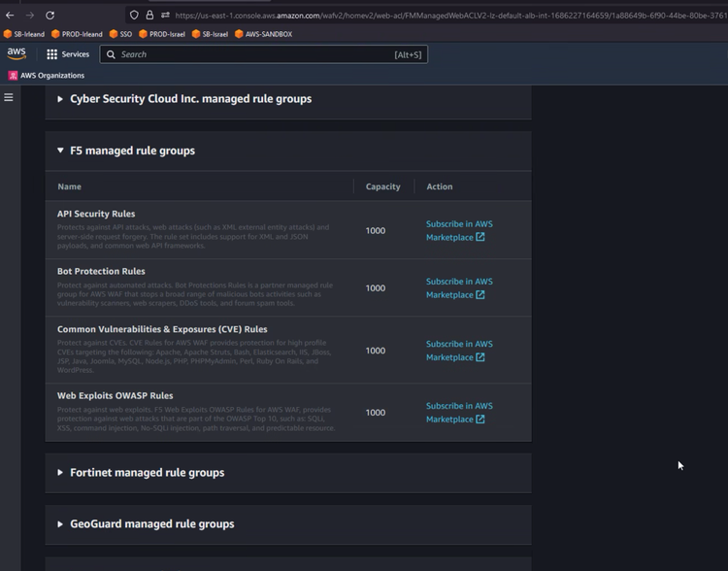Click the browser reload icon
This screenshot has height=571, width=728.
tap(50, 15)
